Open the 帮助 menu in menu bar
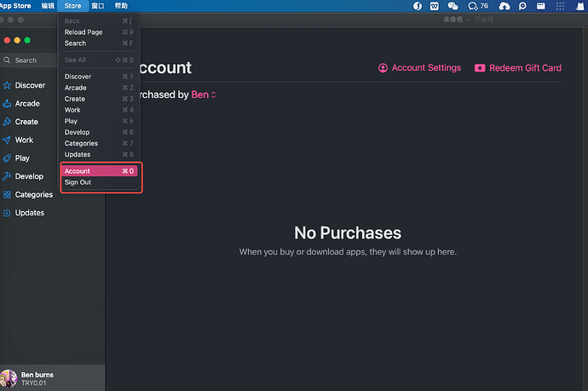588x391 pixels. tap(121, 6)
